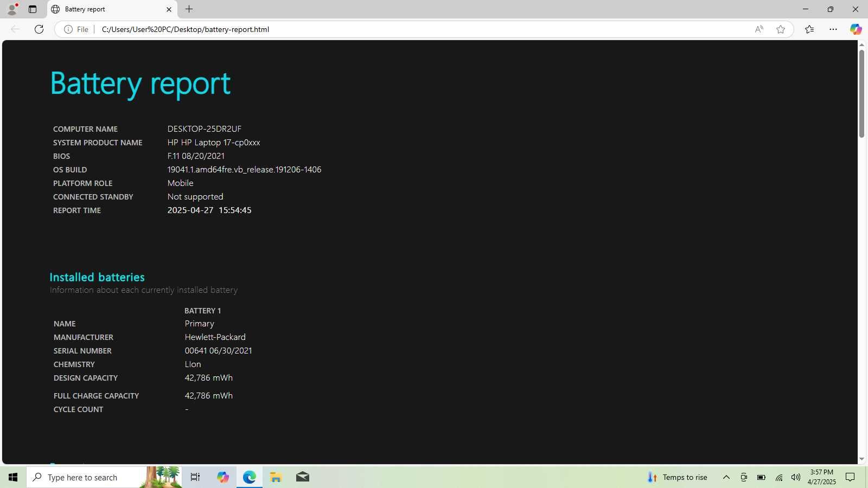Close the Battery report tab
Screen dimensions: 868x488
(x=169, y=9)
